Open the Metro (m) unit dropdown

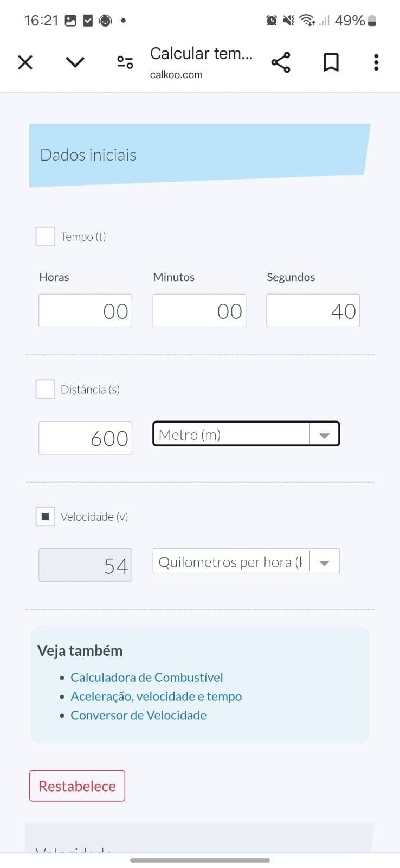[246, 435]
